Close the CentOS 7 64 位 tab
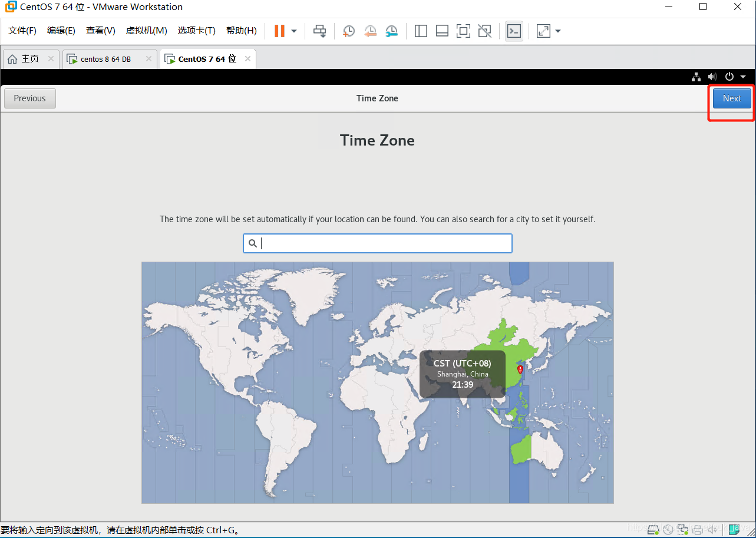Image resolution: width=756 pixels, height=538 pixels. coord(247,59)
